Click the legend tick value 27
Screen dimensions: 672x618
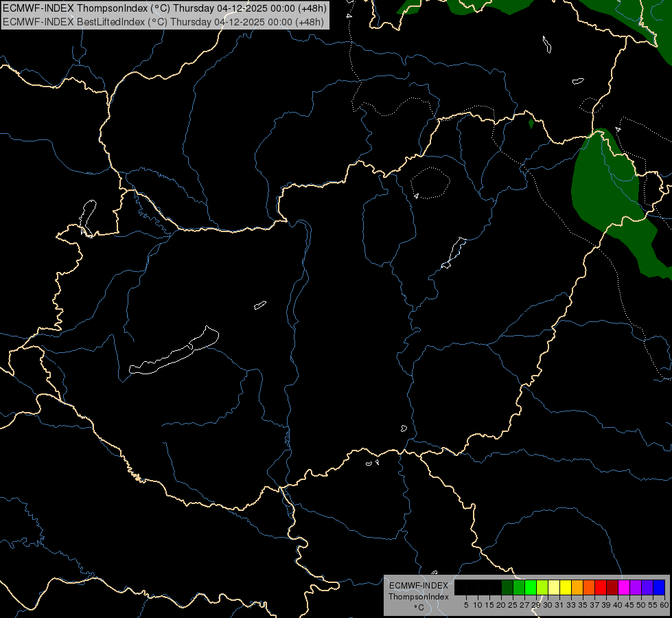pos(524,605)
